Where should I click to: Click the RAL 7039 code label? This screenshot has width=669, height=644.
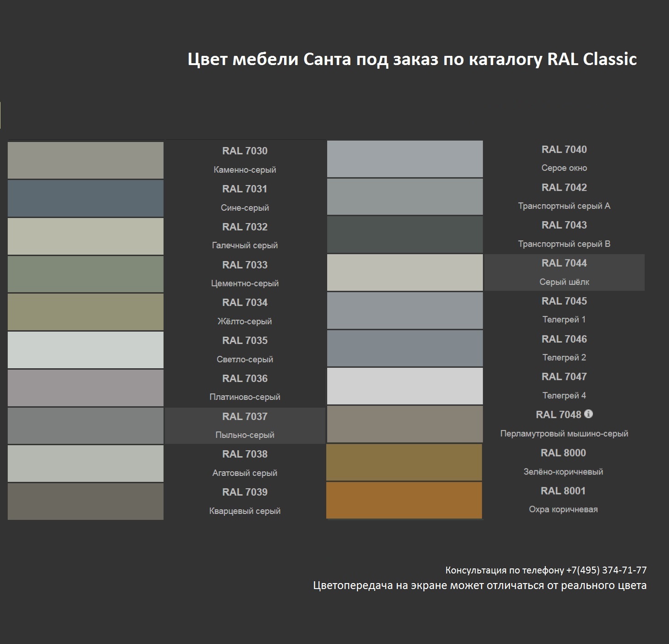(x=245, y=492)
